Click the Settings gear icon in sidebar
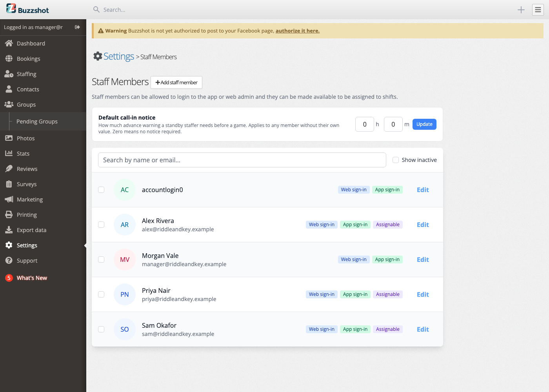 pyautogui.click(x=9, y=245)
